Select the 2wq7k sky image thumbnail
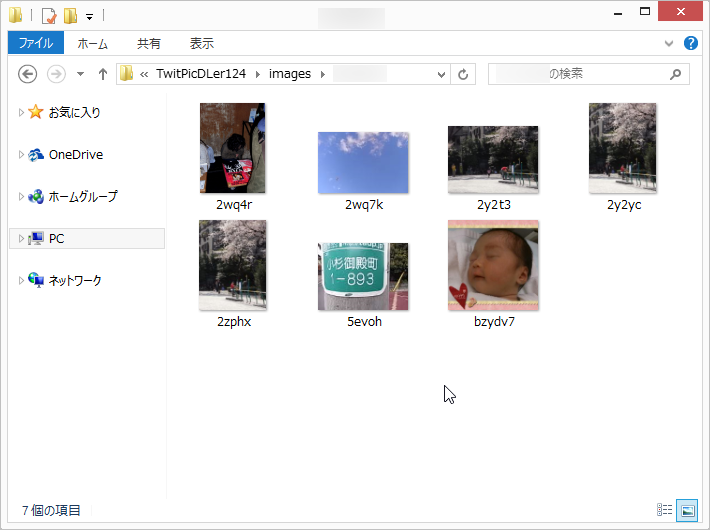 pyautogui.click(x=363, y=163)
